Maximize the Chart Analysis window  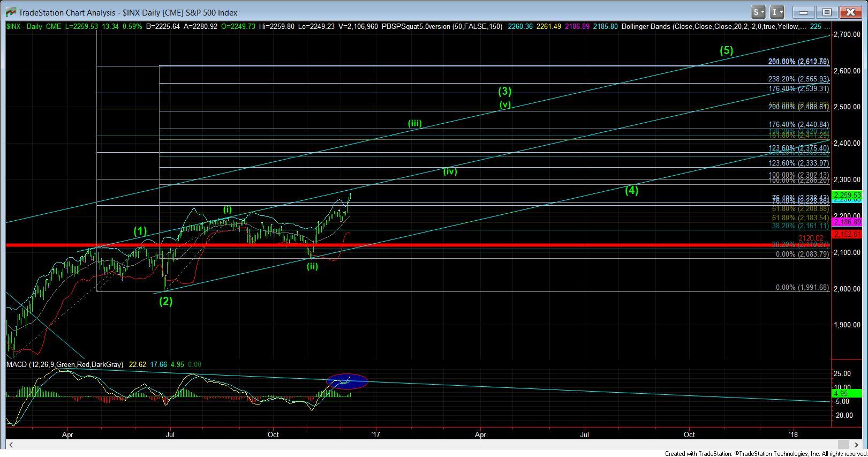coord(827,12)
